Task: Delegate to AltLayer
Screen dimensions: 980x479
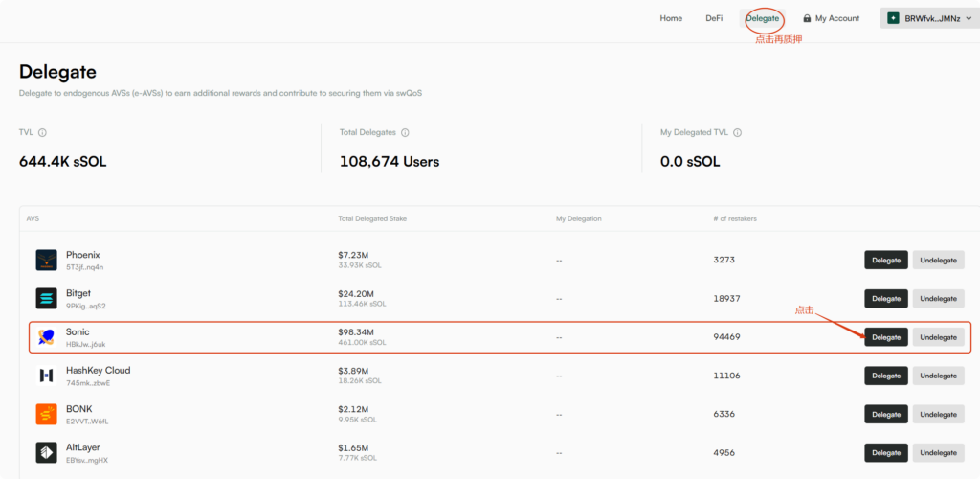Action: click(886, 453)
